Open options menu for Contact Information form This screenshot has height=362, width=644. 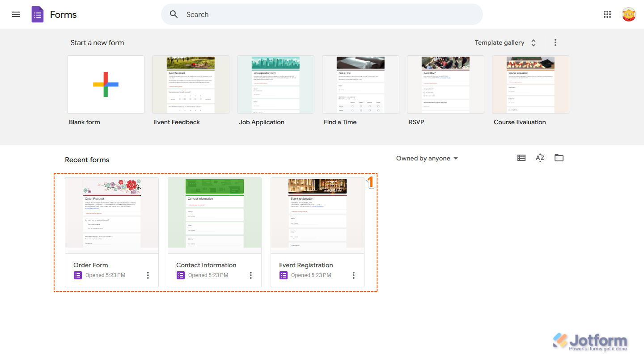pos(250,275)
